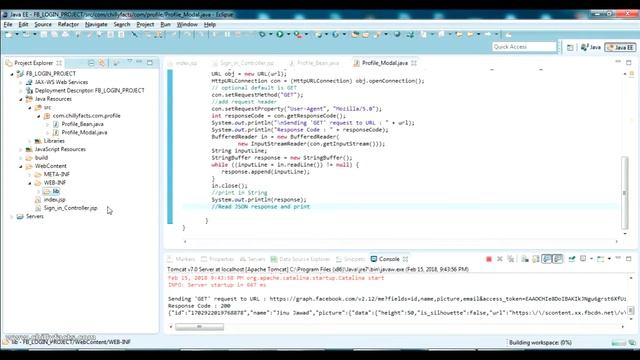This screenshot has width=640, height=360.
Task: Toggle Scroll Lock in the Console
Action: [536, 259]
